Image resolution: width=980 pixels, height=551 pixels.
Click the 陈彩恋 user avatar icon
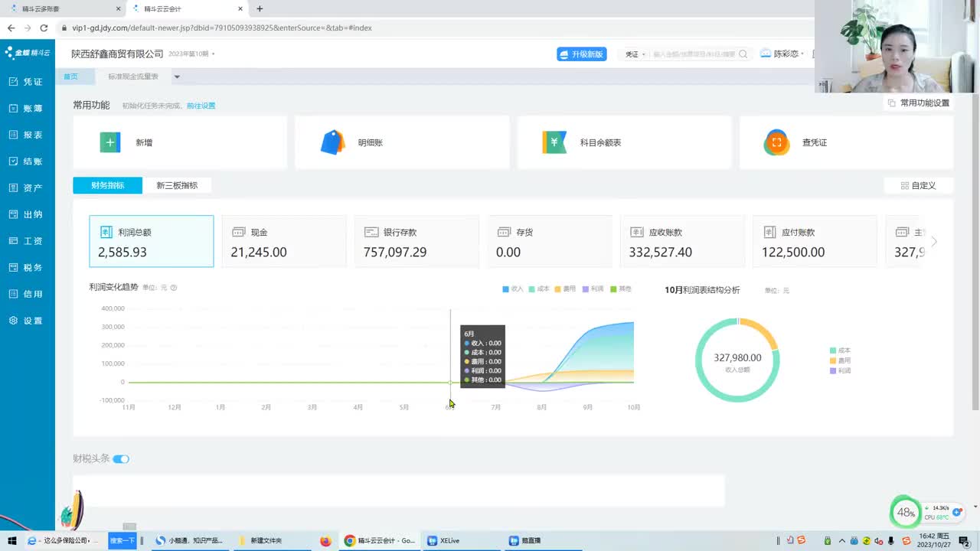[x=766, y=54]
